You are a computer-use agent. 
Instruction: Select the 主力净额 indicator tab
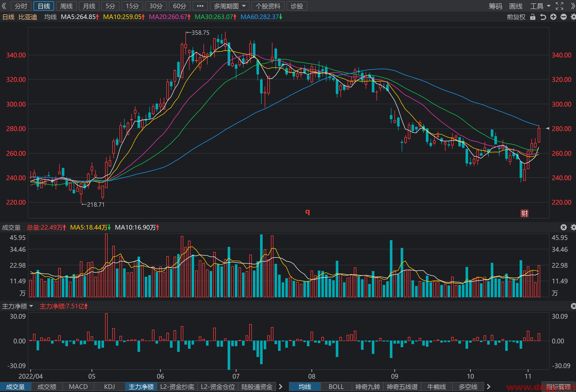coord(141,387)
